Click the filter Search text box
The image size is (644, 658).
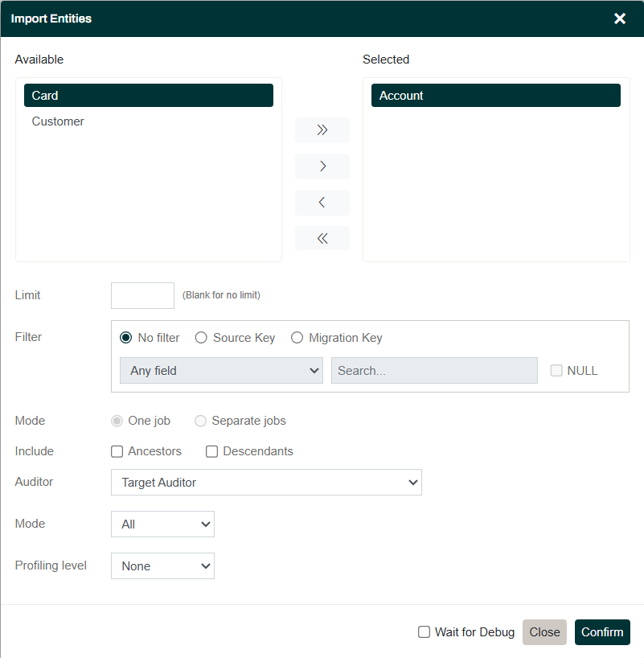coord(434,371)
